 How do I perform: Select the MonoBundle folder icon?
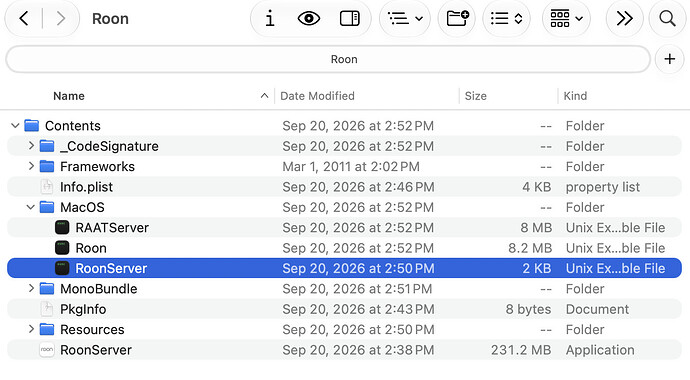[47, 289]
